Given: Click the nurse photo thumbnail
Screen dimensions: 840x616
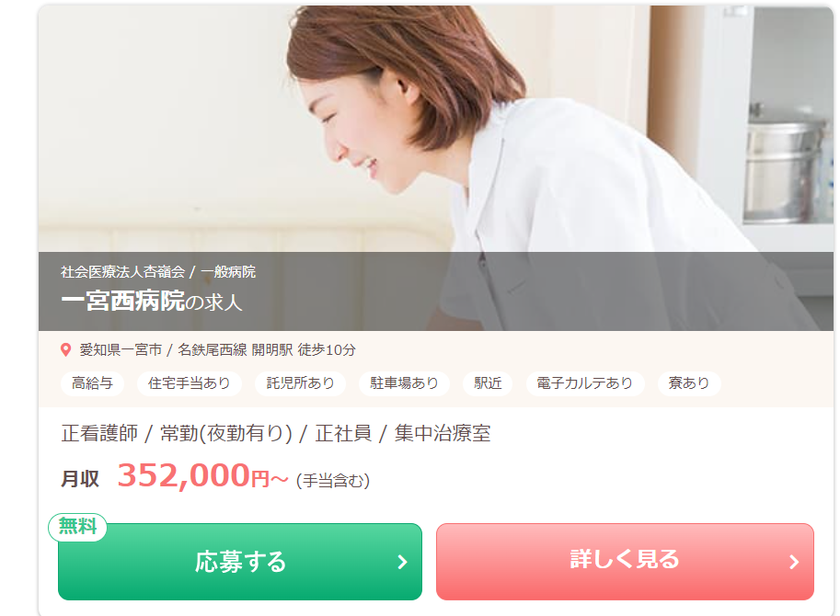Looking at the screenshot, I should (x=435, y=168).
